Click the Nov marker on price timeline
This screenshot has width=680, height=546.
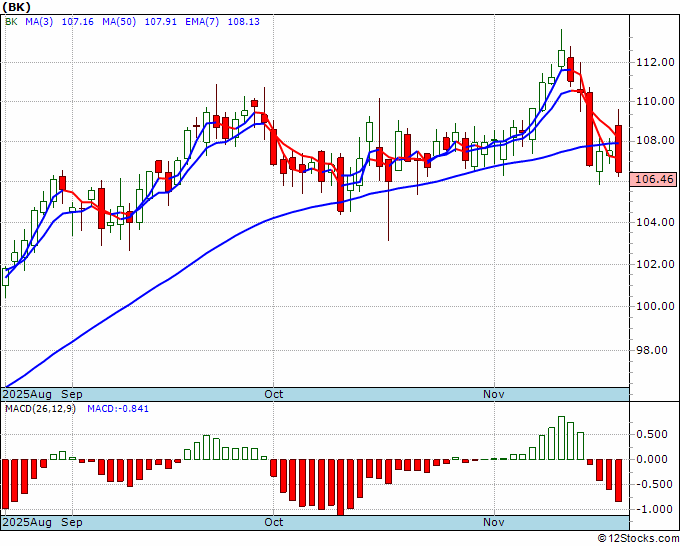click(x=494, y=394)
